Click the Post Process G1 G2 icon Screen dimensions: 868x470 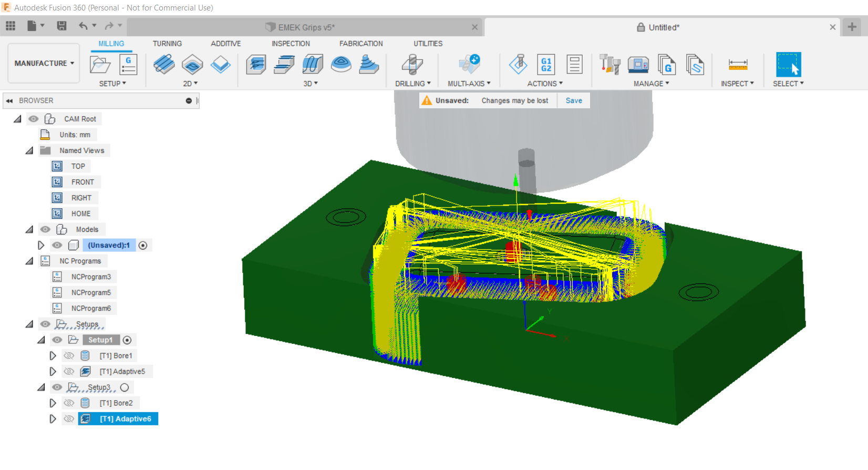[546, 65]
